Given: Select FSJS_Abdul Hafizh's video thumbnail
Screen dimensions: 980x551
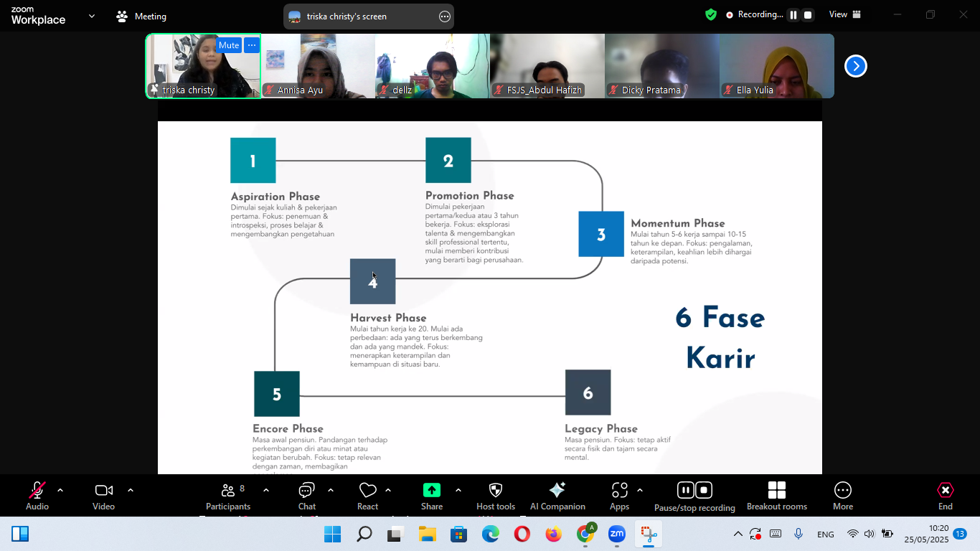Looking at the screenshot, I should coord(547,66).
